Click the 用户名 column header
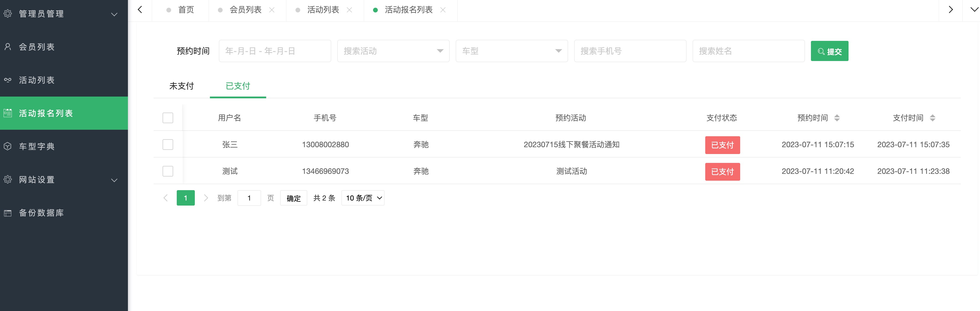Image resolution: width=980 pixels, height=311 pixels. [229, 118]
